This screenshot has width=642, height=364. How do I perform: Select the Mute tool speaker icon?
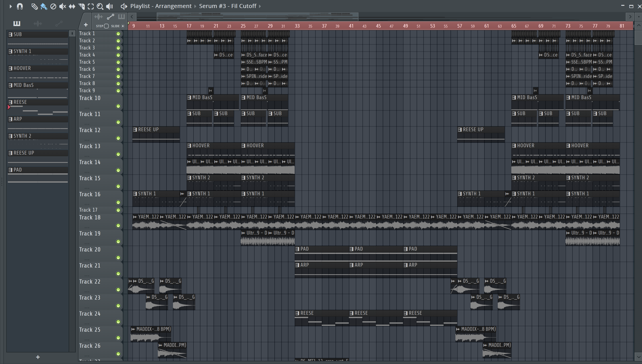pyautogui.click(x=62, y=6)
